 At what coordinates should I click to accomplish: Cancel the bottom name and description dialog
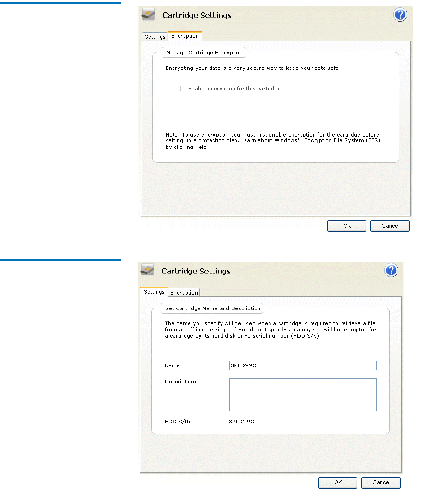tap(381, 482)
